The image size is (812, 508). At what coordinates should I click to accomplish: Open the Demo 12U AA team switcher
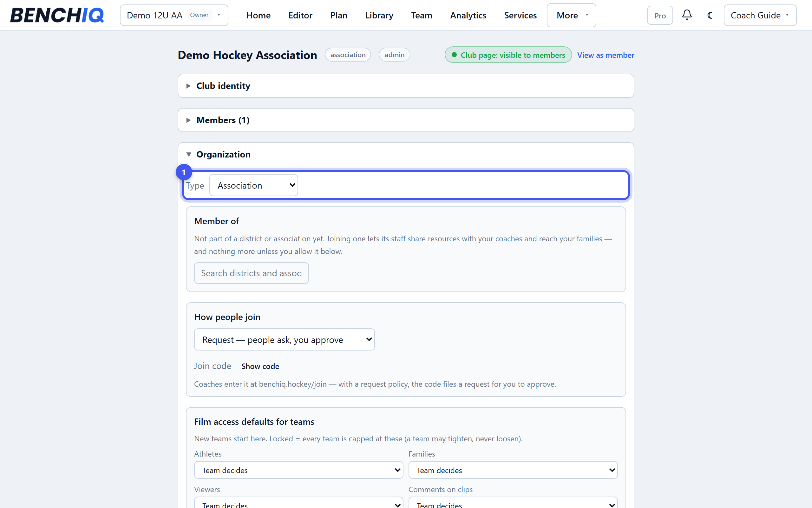[174, 15]
